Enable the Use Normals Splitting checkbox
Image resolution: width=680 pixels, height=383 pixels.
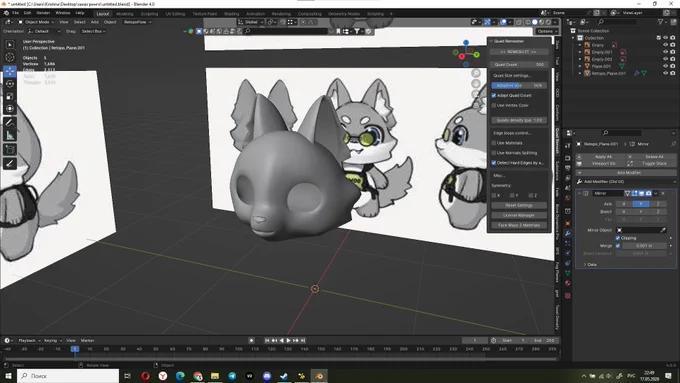tap(494, 153)
